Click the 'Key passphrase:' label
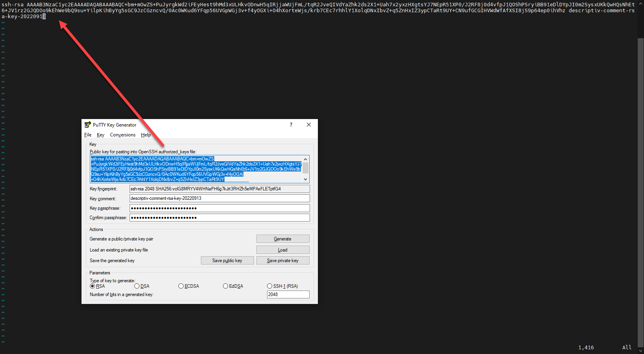Screen dimensions: 644x354 pyautogui.click(x=104, y=208)
